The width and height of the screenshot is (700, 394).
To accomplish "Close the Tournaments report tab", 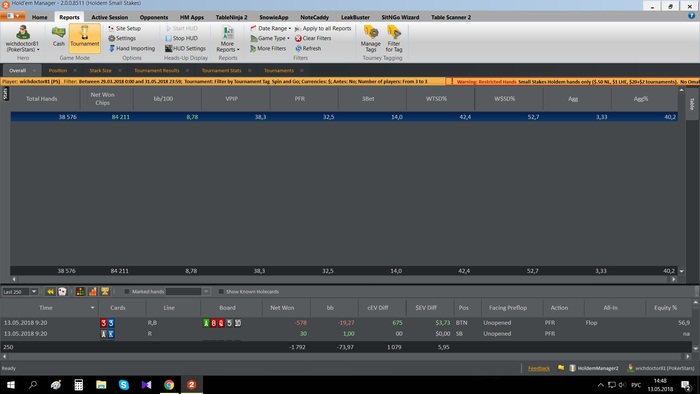I will pyautogui.click(x=302, y=71).
